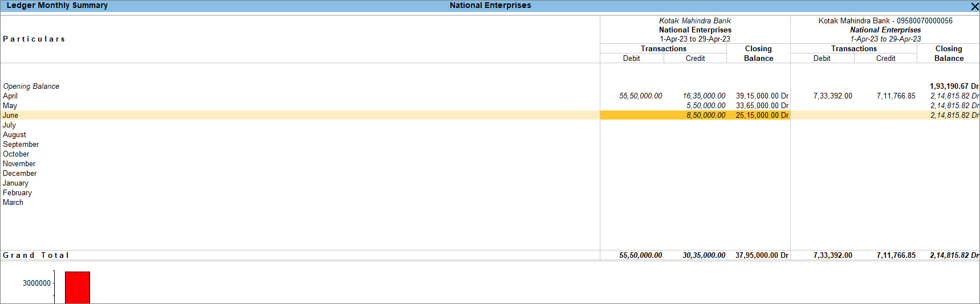Close the Ledger Monthly Summary report
Image resolution: width=980 pixels, height=304 pixels.
coord(974,6)
